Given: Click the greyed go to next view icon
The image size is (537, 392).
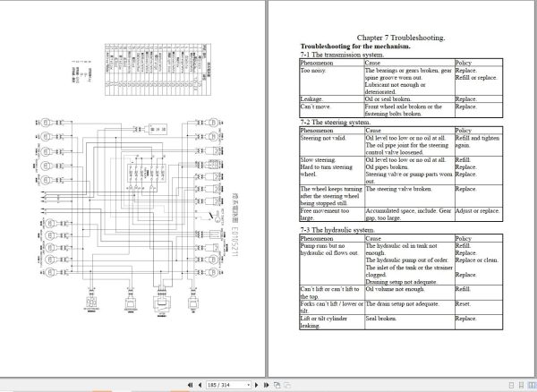Looking at the screenshot, I should pyautogui.click(x=287, y=385).
